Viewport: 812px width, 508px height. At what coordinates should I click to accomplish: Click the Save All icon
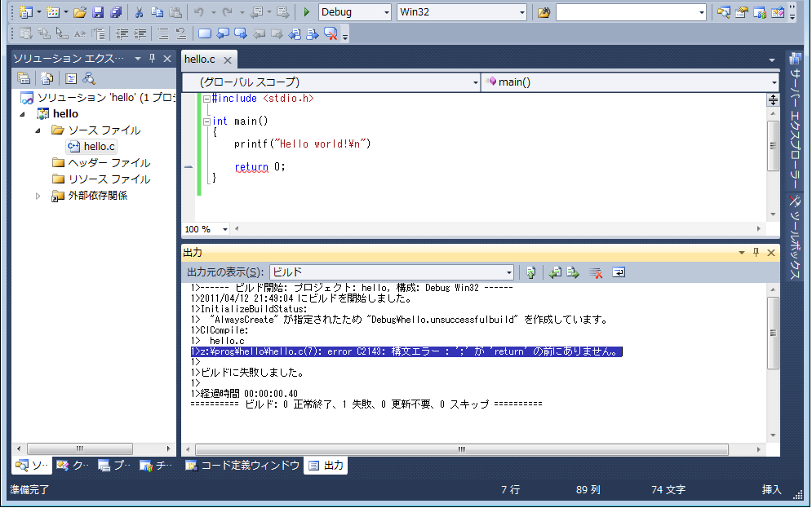(x=116, y=12)
